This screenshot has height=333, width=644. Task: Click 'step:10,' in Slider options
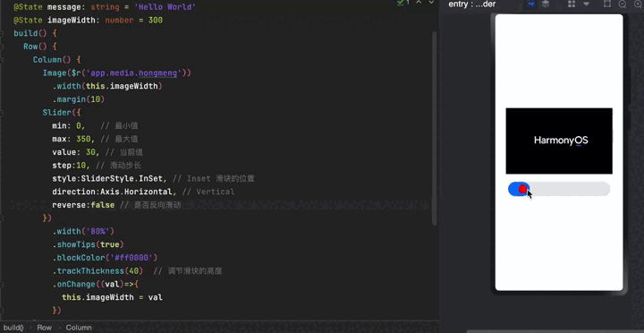[x=71, y=165]
